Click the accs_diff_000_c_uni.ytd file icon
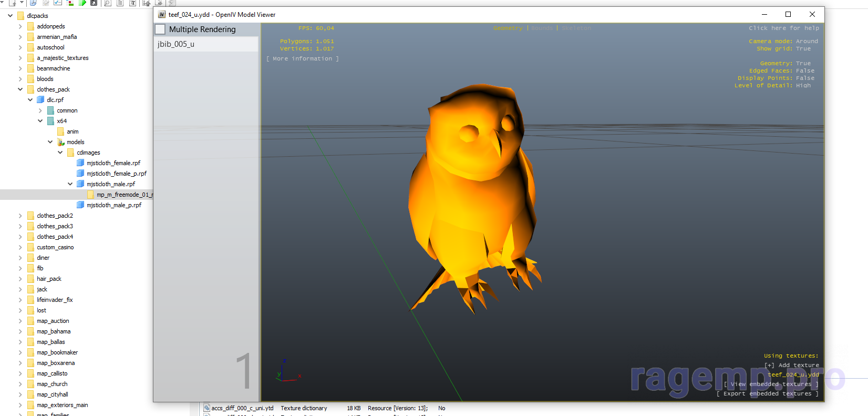This screenshot has width=868, height=416. (x=206, y=408)
